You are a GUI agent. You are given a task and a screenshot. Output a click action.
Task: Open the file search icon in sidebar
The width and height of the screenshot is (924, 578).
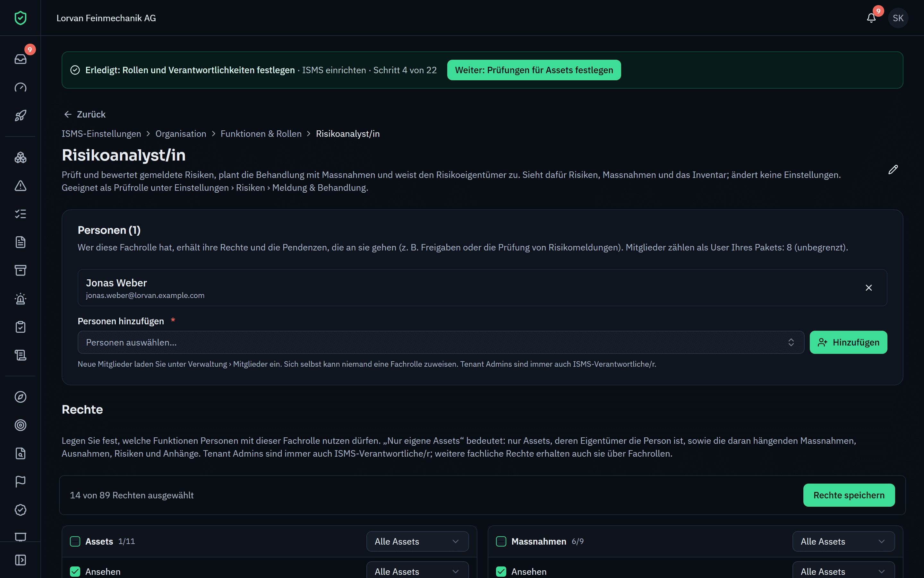(x=20, y=453)
